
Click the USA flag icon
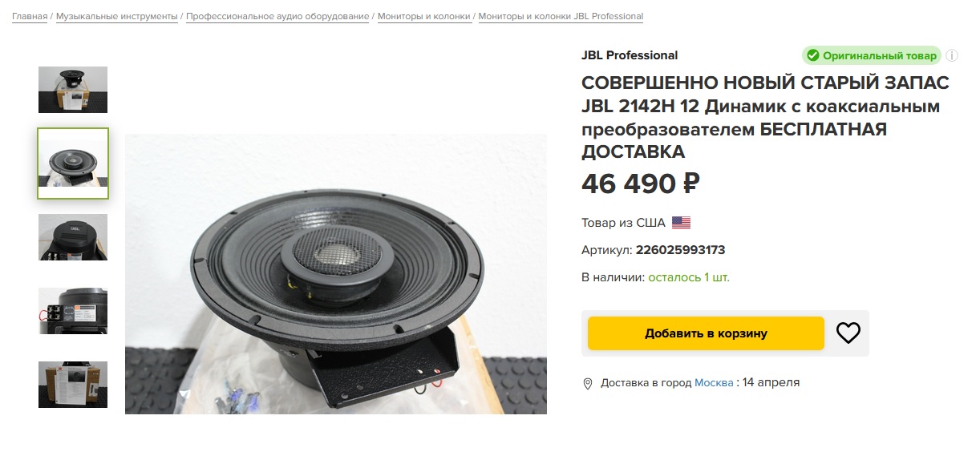[x=681, y=223]
